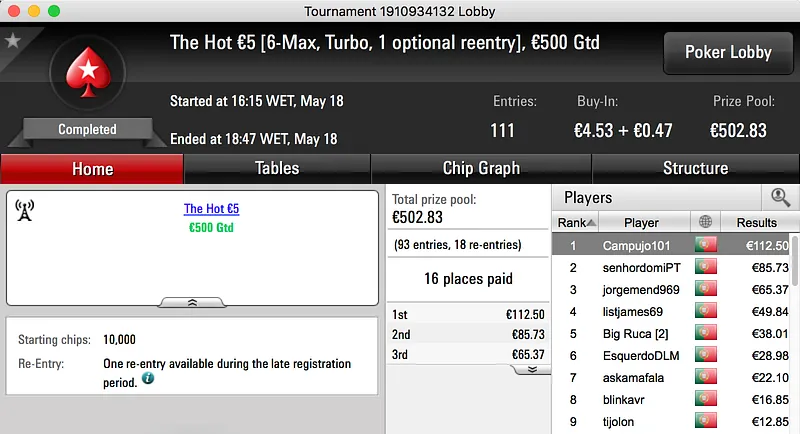Switch to the Tables tab

point(277,168)
